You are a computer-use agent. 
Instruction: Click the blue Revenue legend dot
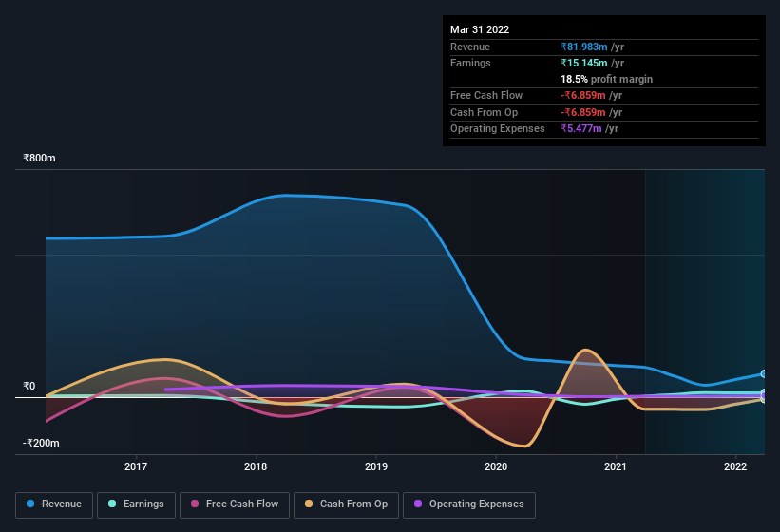point(29,503)
